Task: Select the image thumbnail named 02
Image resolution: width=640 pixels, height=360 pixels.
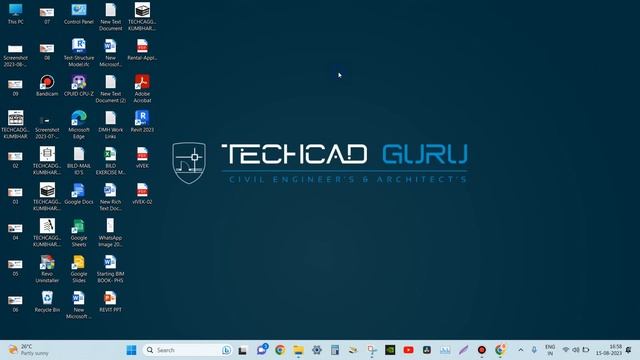Action: point(16,159)
